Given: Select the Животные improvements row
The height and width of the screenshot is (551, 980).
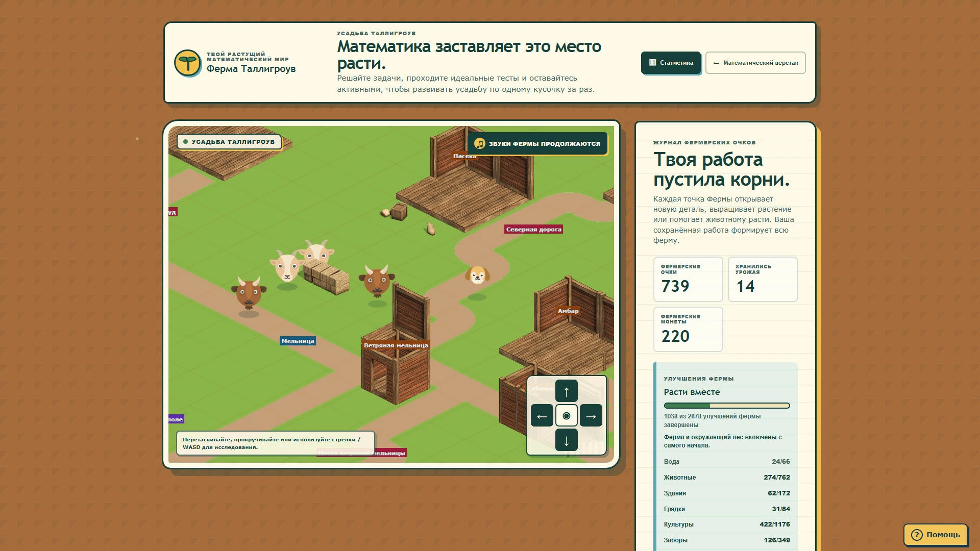Looking at the screenshot, I should [727, 478].
